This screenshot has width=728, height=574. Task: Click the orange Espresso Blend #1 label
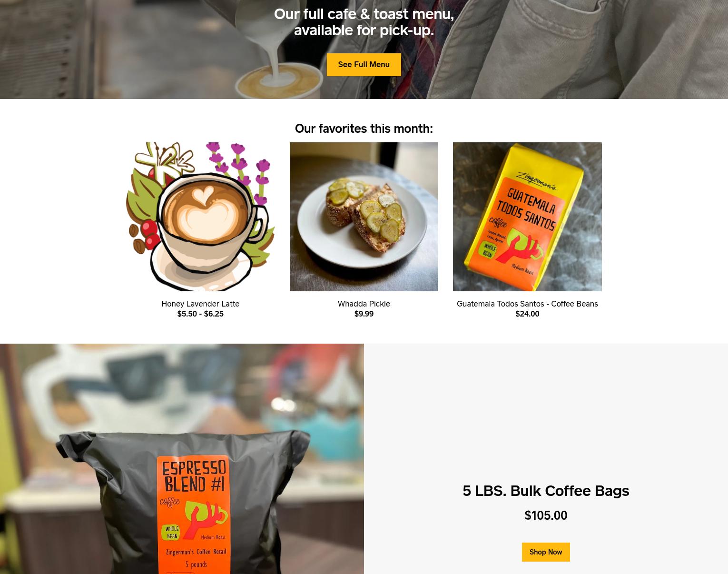point(194,514)
